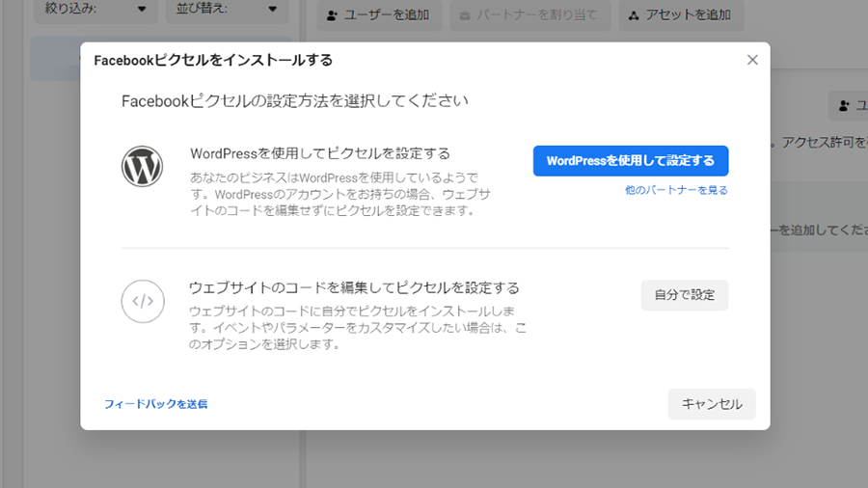Choose WordPressを使用して設定する button
This screenshot has width=868, height=488.
coord(631,161)
